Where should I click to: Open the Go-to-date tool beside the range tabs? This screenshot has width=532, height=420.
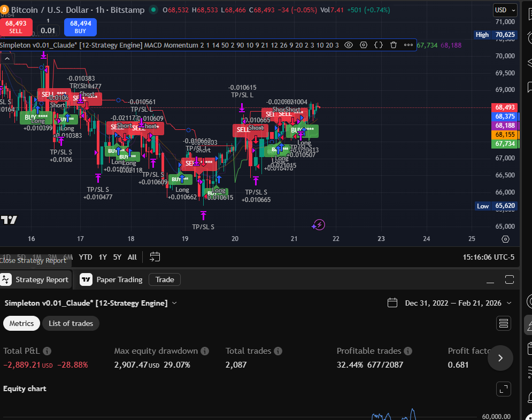155,257
